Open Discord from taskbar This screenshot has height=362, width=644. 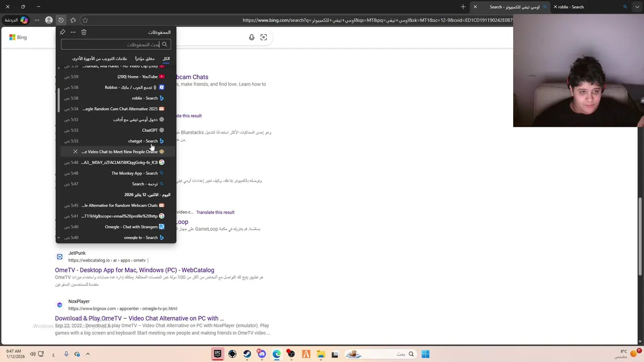262,354
